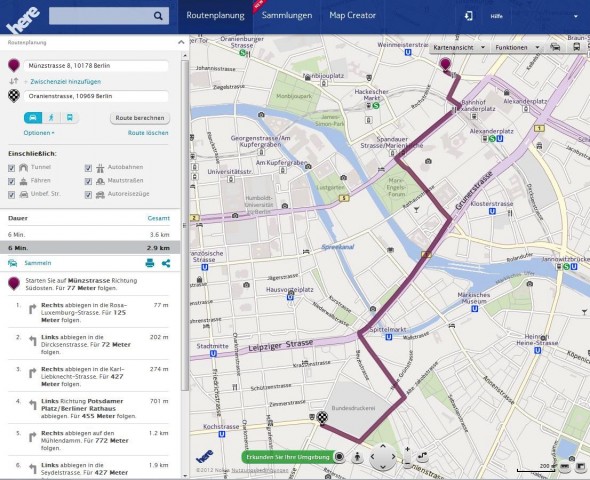The height and width of the screenshot is (480, 590).
Task: Pan map up with the up arrow
Action: click(x=383, y=446)
